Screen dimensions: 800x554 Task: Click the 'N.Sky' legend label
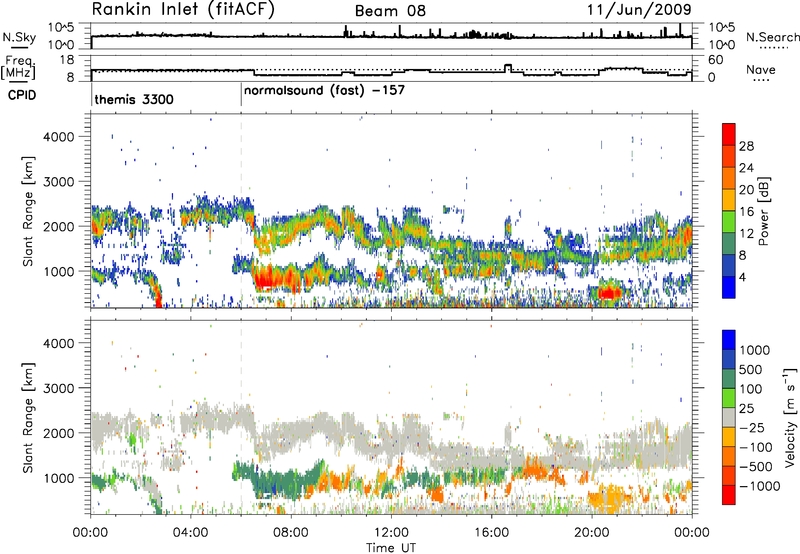pos(19,37)
